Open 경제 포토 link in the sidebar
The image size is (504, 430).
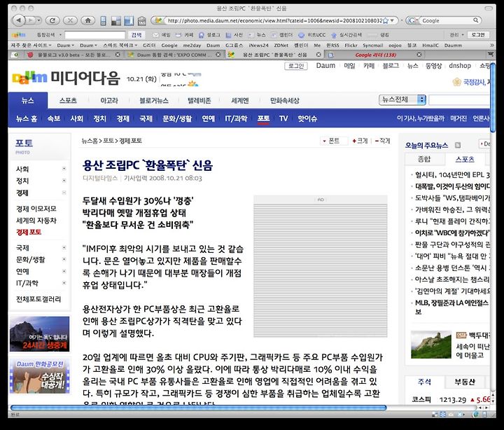click(x=29, y=233)
